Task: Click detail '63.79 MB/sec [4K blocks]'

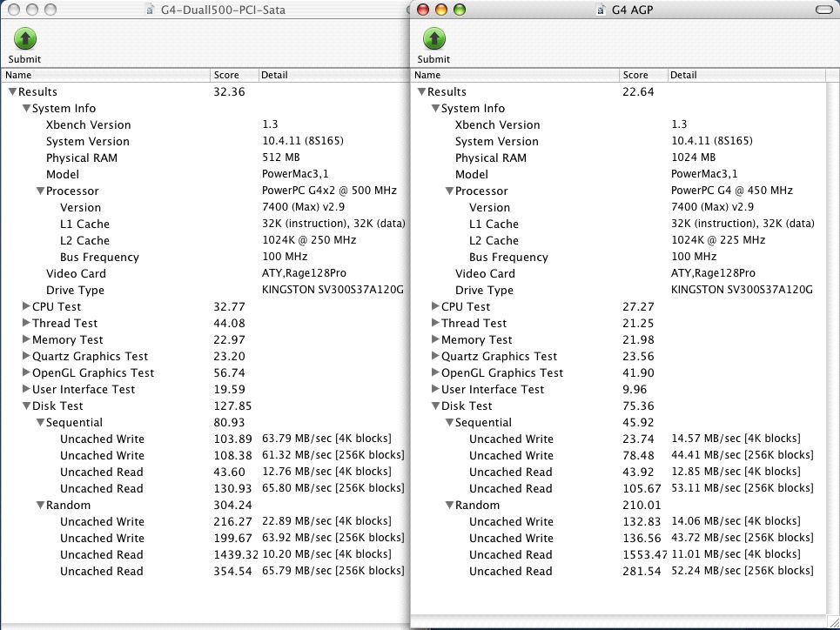Action: pos(326,439)
